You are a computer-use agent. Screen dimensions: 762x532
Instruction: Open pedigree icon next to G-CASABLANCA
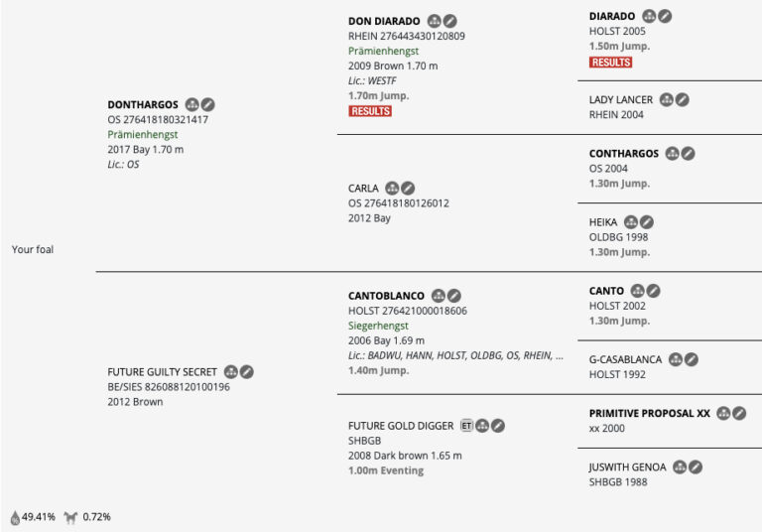point(676,359)
